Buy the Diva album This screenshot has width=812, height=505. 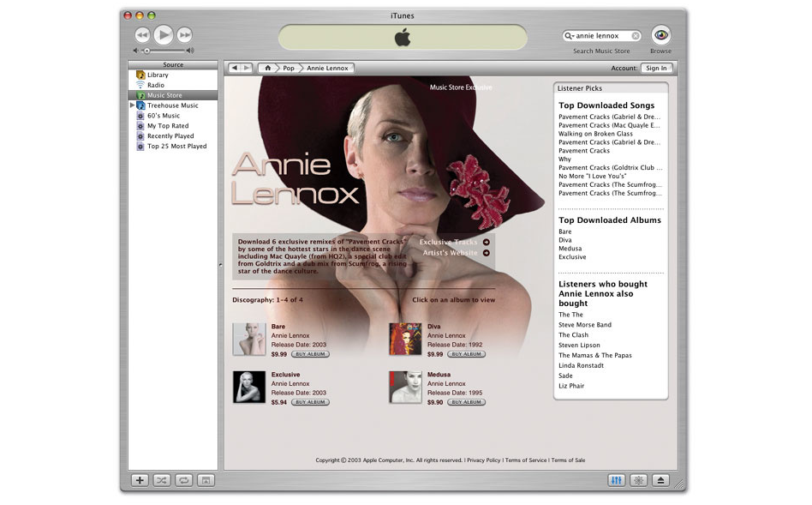click(467, 354)
